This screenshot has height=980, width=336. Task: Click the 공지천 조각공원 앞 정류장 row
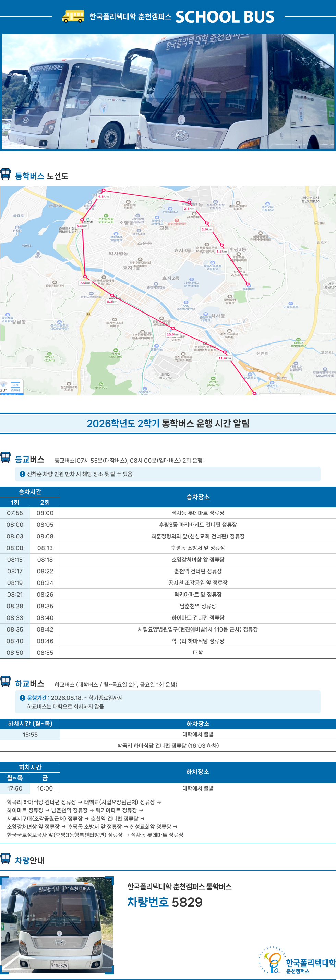[x=168, y=583]
